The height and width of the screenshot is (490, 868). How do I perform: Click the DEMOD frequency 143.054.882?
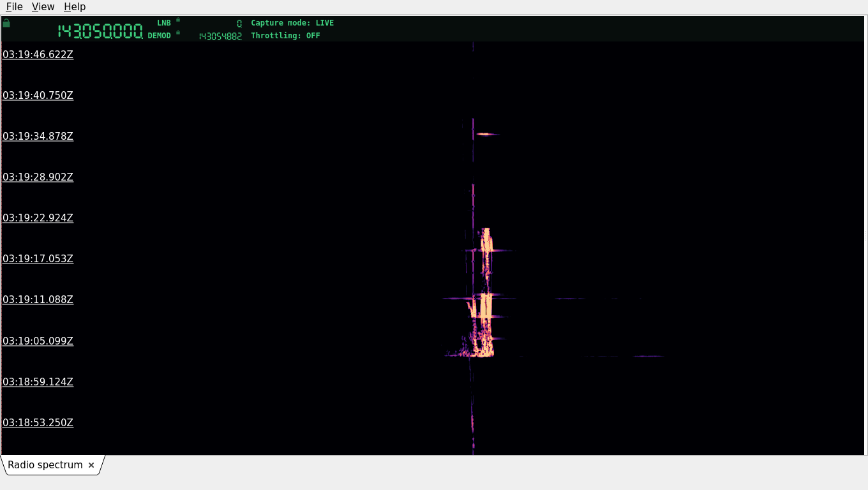tap(220, 36)
